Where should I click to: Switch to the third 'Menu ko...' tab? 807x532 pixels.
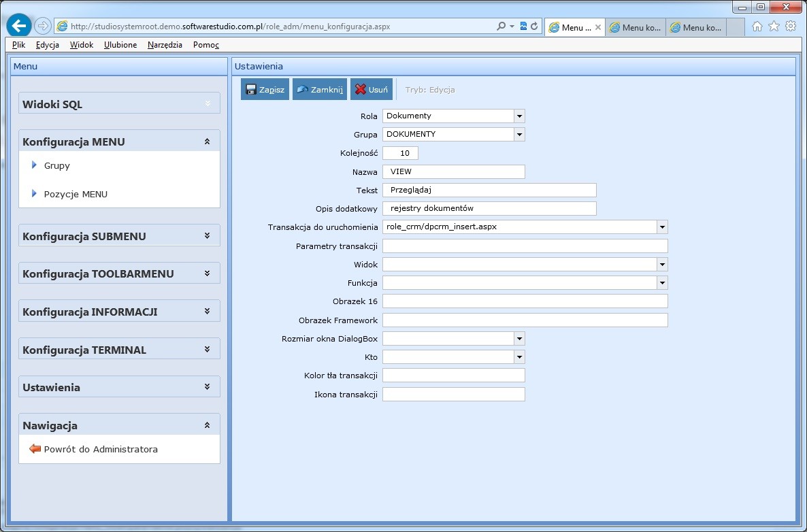tap(696, 27)
